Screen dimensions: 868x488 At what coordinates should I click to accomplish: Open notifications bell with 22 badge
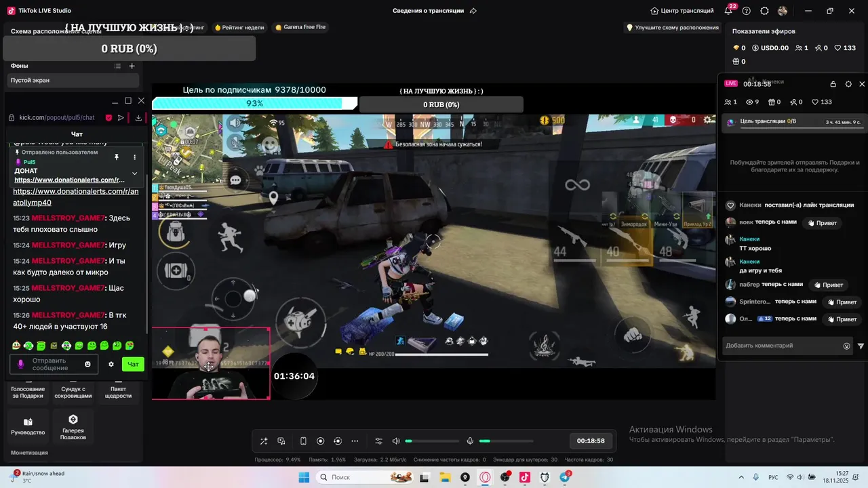729,10
